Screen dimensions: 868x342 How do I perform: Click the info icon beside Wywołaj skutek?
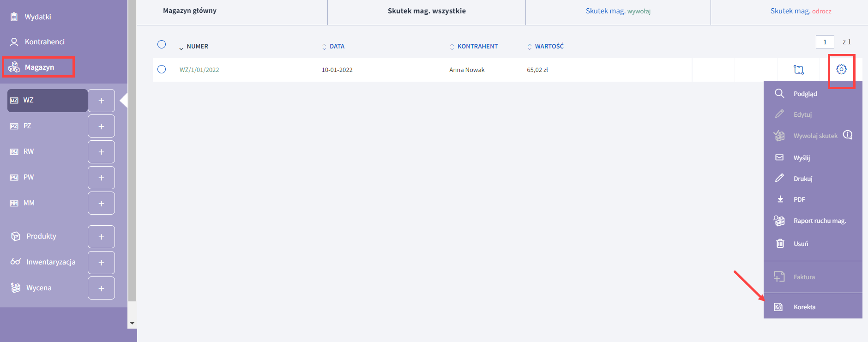pyautogui.click(x=848, y=135)
